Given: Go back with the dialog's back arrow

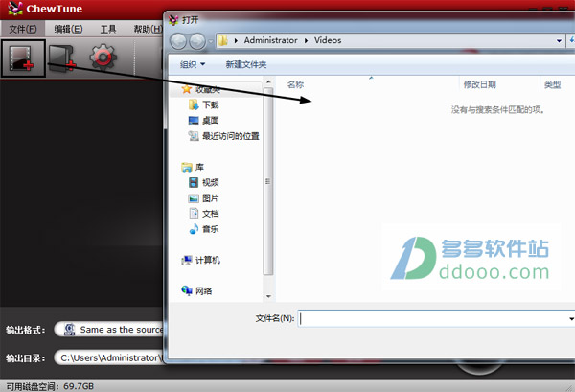Looking at the screenshot, I should pyautogui.click(x=178, y=41).
